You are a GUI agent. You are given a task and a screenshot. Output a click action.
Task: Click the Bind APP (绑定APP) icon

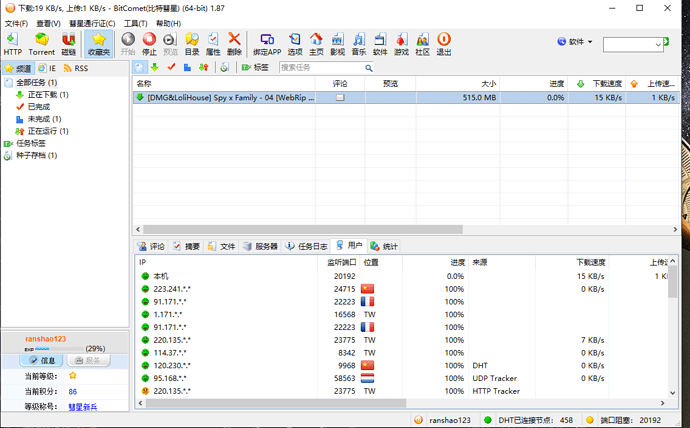[267, 44]
